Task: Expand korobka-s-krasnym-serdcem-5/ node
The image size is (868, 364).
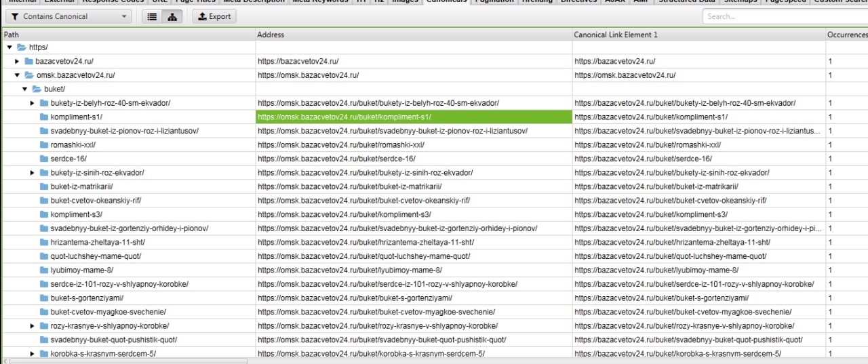Action: pos(32,353)
